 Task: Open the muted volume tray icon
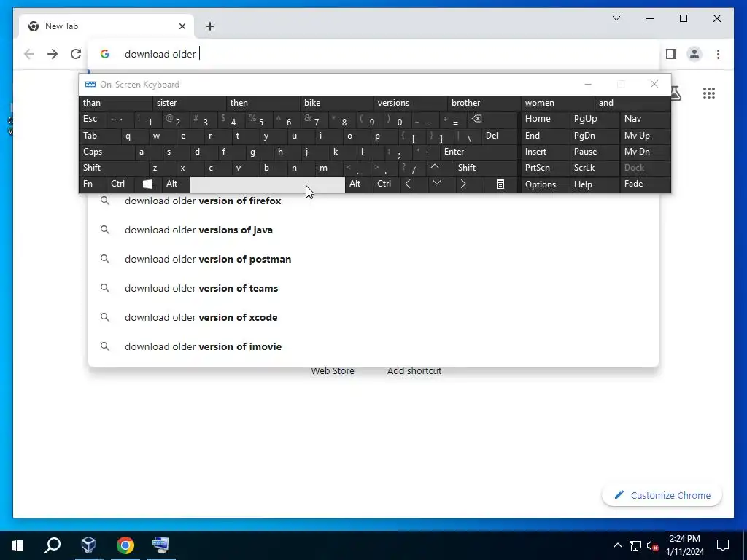pos(652,545)
